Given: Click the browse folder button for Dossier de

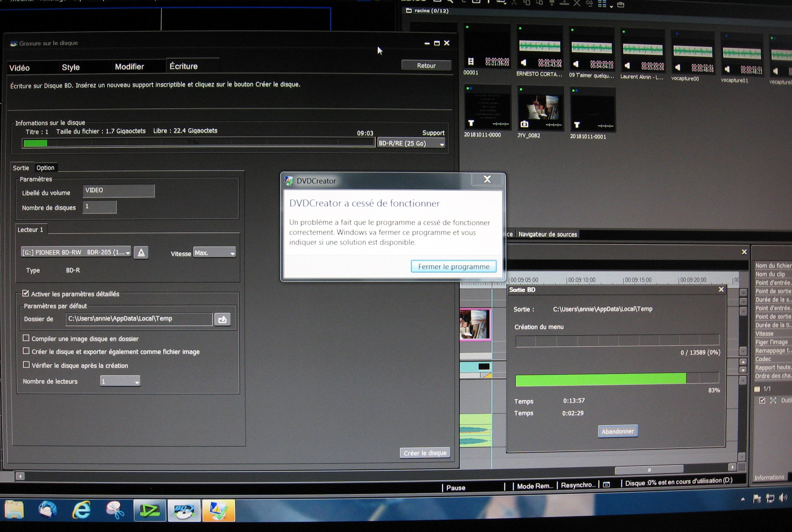Looking at the screenshot, I should pyautogui.click(x=222, y=319).
